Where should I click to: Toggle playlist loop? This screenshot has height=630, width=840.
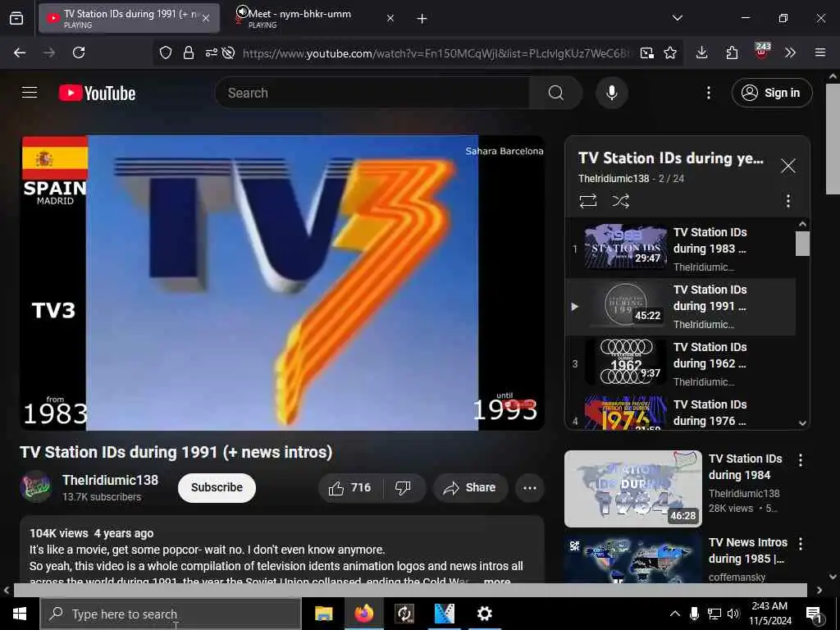(x=587, y=201)
